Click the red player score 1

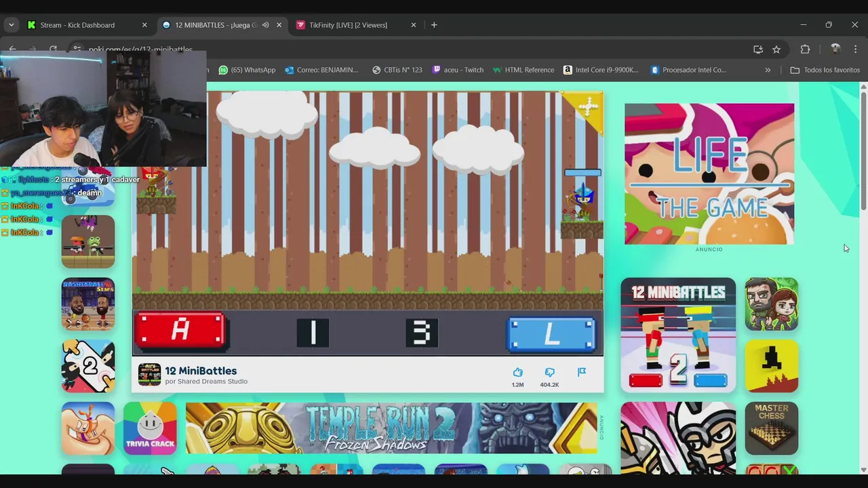[x=313, y=333]
